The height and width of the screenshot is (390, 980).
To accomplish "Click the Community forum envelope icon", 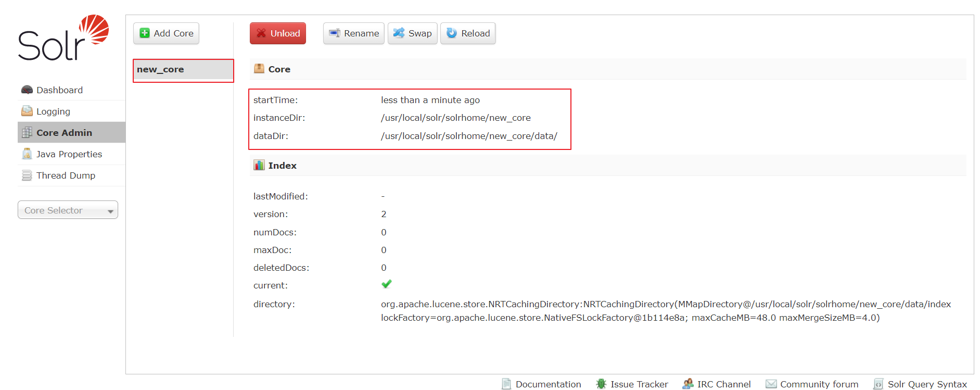I will 771,384.
